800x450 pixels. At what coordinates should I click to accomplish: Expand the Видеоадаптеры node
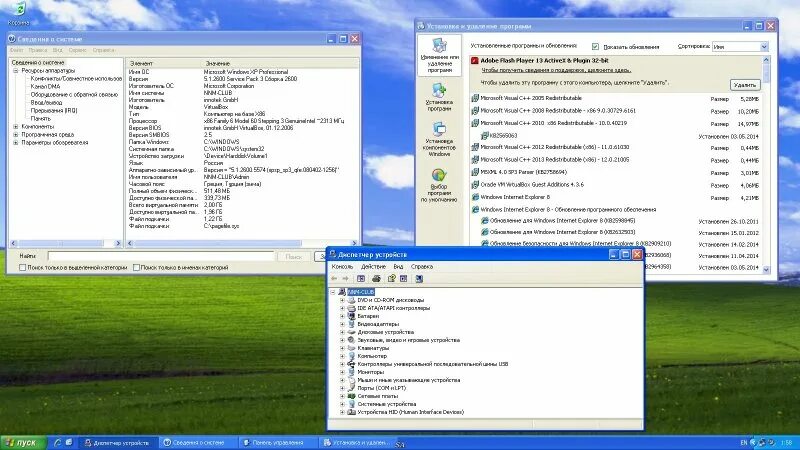click(x=342, y=324)
